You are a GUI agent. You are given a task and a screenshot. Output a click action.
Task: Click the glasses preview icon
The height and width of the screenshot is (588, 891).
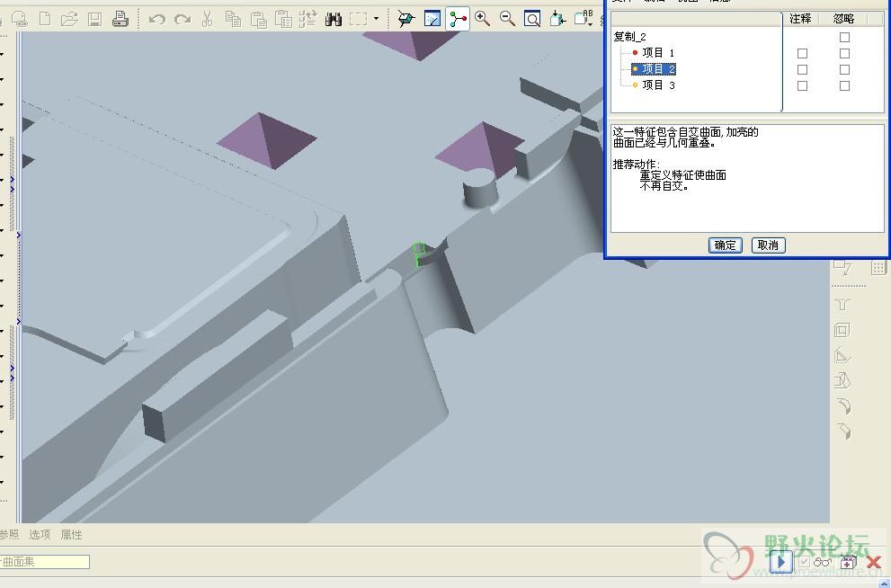[823, 562]
